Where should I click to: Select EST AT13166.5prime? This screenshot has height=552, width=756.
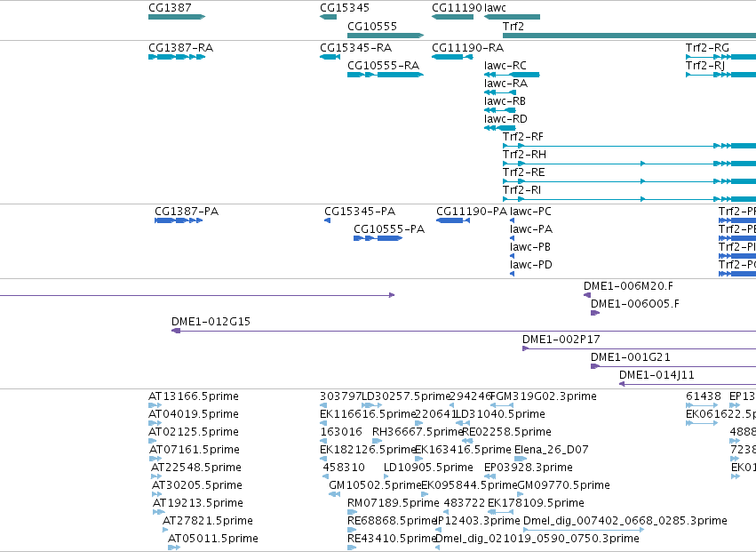click(194, 396)
